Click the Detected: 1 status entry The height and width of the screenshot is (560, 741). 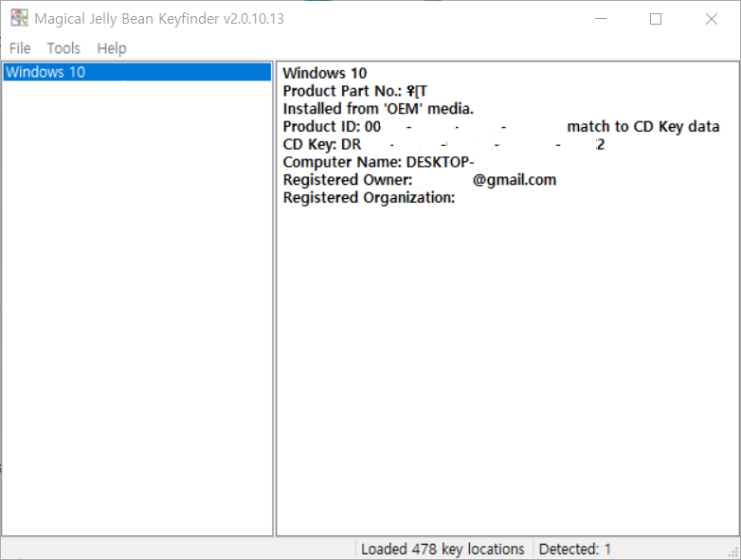[x=574, y=549]
